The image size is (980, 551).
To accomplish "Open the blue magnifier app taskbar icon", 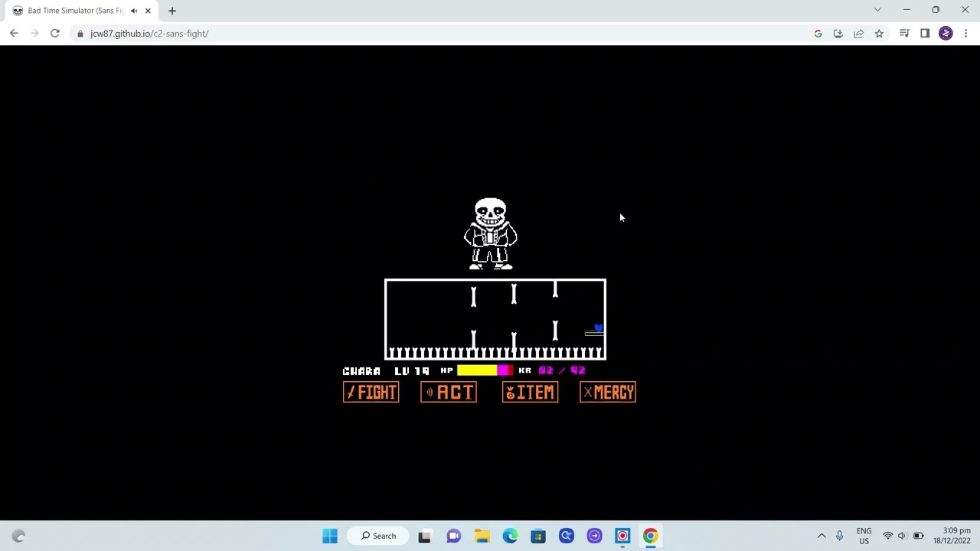I will (x=567, y=536).
